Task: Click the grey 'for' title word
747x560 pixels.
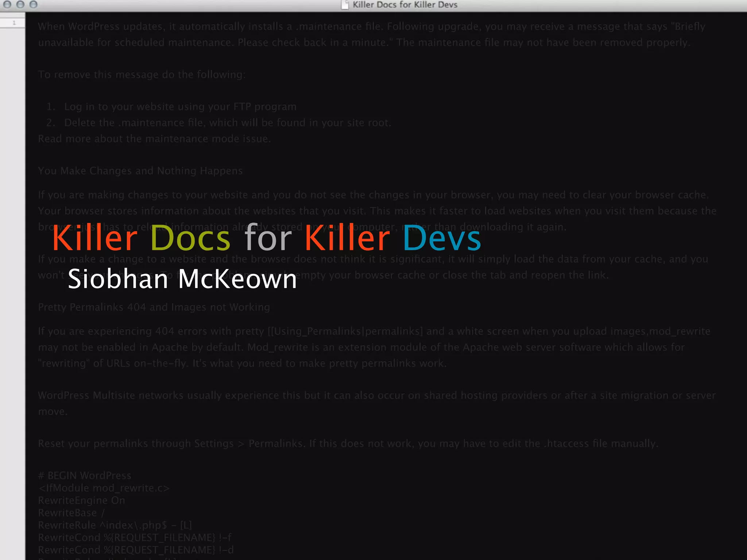Action: [x=268, y=238]
